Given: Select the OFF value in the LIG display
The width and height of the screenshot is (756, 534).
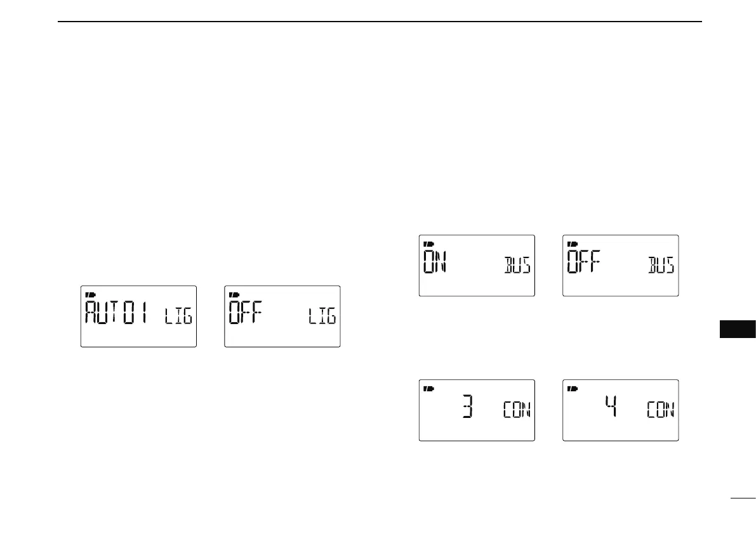Looking at the screenshot, I should 246,313.
